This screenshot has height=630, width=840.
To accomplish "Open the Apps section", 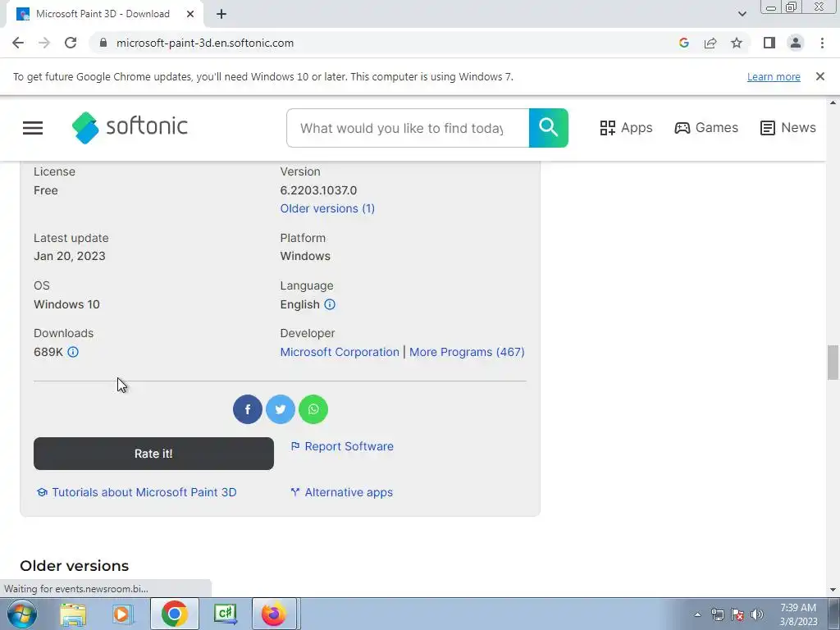I will pos(626,127).
